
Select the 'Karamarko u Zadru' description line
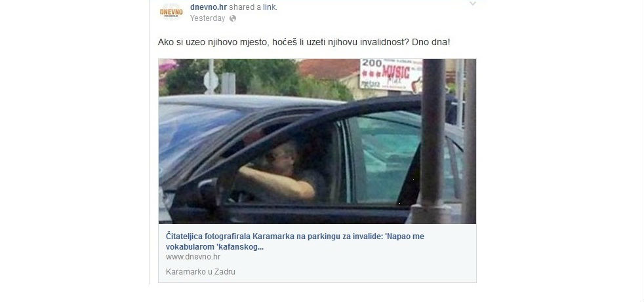(201, 272)
